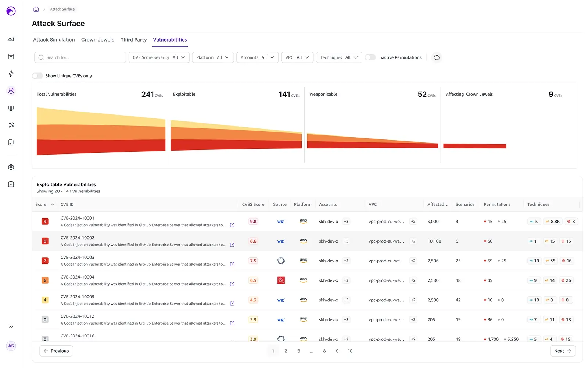Sort by Score column arrow
Image resolution: width=588 pixels, height=368 pixels.
coord(53,205)
